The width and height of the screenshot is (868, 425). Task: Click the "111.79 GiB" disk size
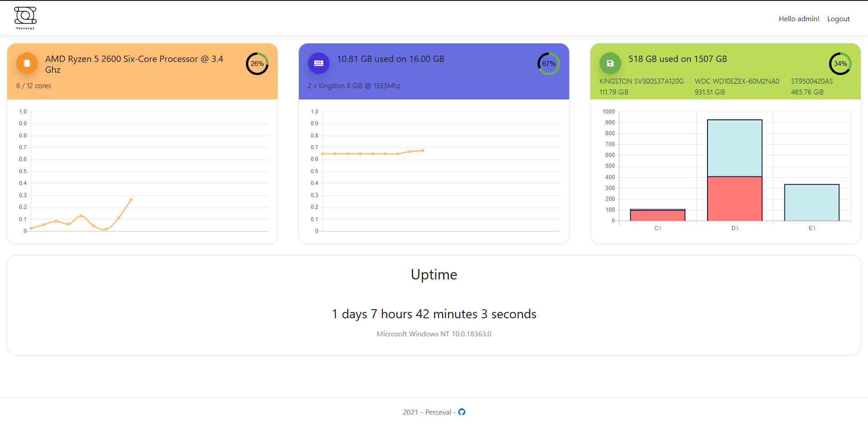(x=614, y=92)
